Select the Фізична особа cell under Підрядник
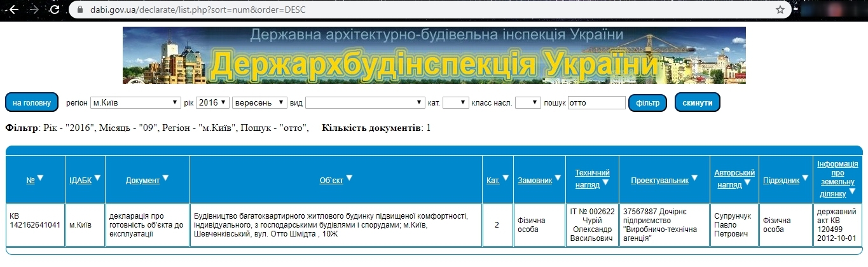 (x=785, y=225)
